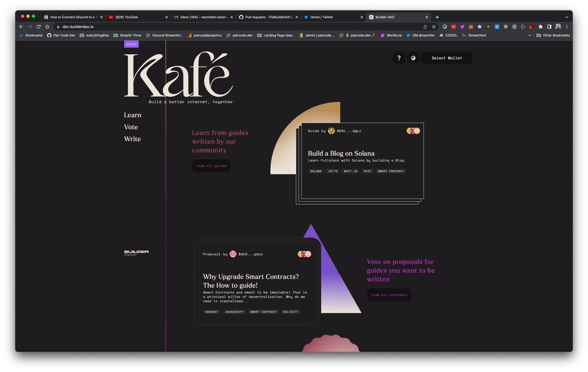Open the MetaMask fox extension

(471, 26)
